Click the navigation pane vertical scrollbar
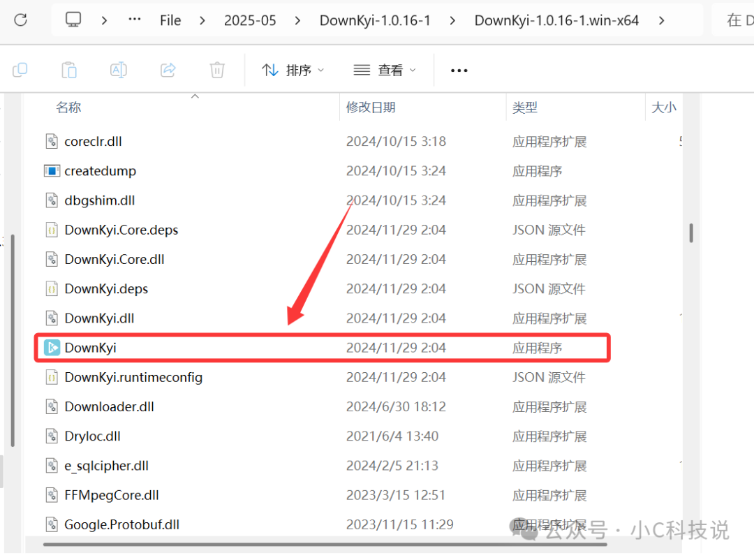This screenshot has width=754, height=560. 13,341
